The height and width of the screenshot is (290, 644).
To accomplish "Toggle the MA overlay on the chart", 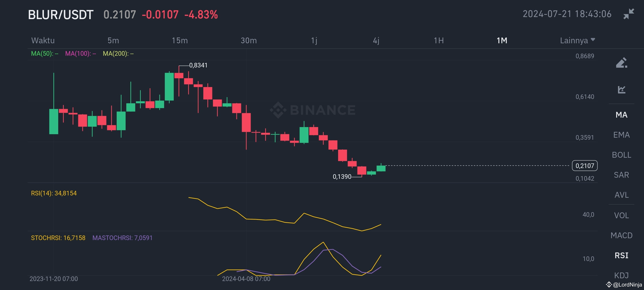I will click(622, 115).
